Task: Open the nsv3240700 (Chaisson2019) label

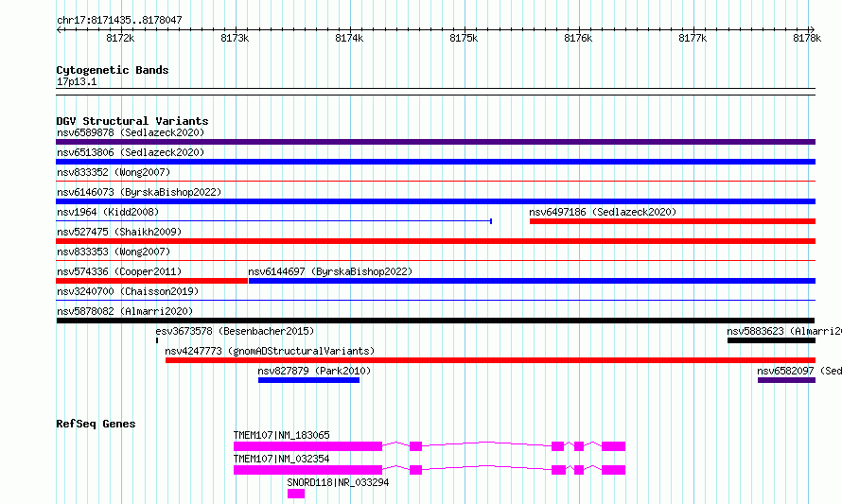Action: [128, 291]
